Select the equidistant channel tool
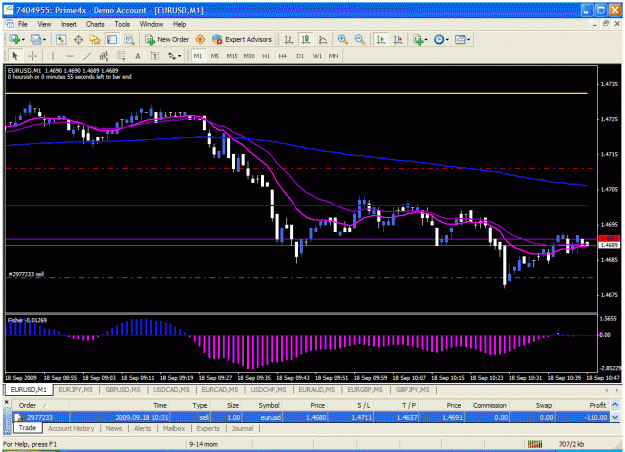The image size is (625, 452). (104, 56)
